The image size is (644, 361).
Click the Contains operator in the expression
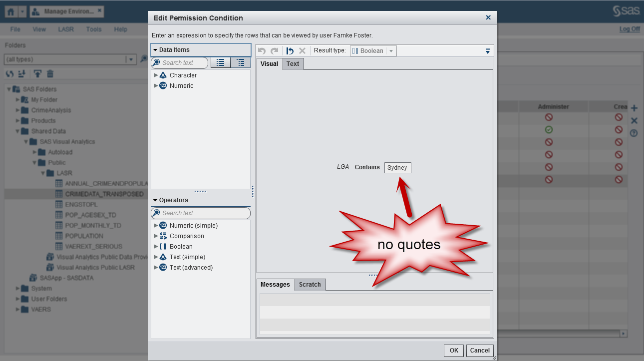(367, 167)
